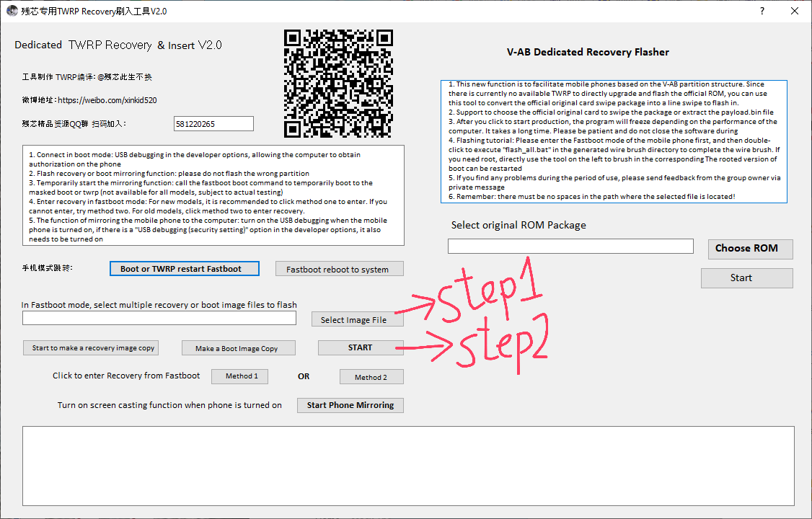This screenshot has height=519, width=812.
Task: Click Start to make a recovery image copy
Action: tap(93, 348)
